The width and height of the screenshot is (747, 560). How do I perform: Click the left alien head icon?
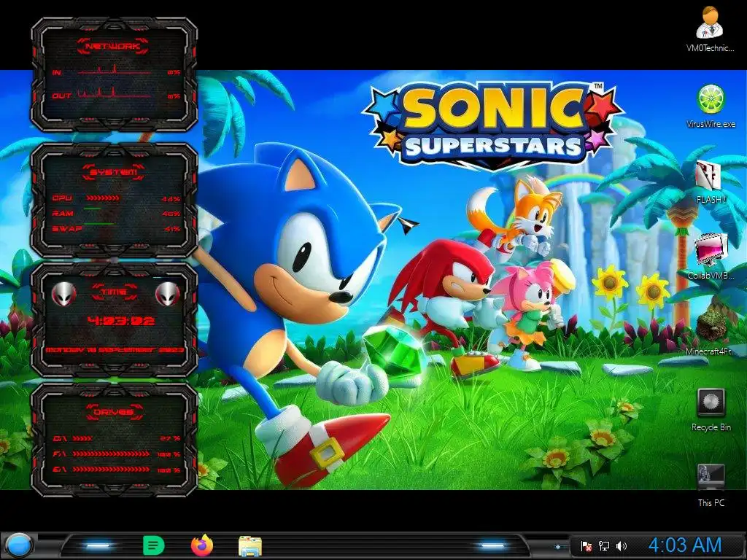pos(64,293)
